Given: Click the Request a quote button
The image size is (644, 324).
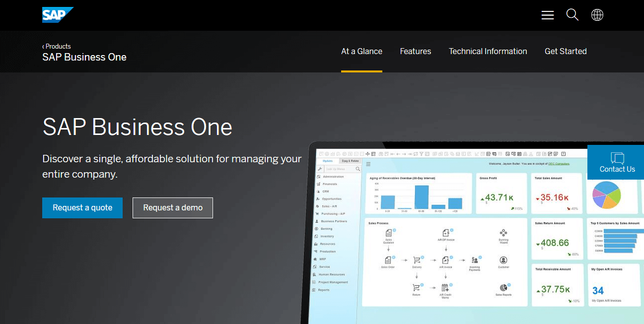Looking at the screenshot, I should click(x=82, y=207).
